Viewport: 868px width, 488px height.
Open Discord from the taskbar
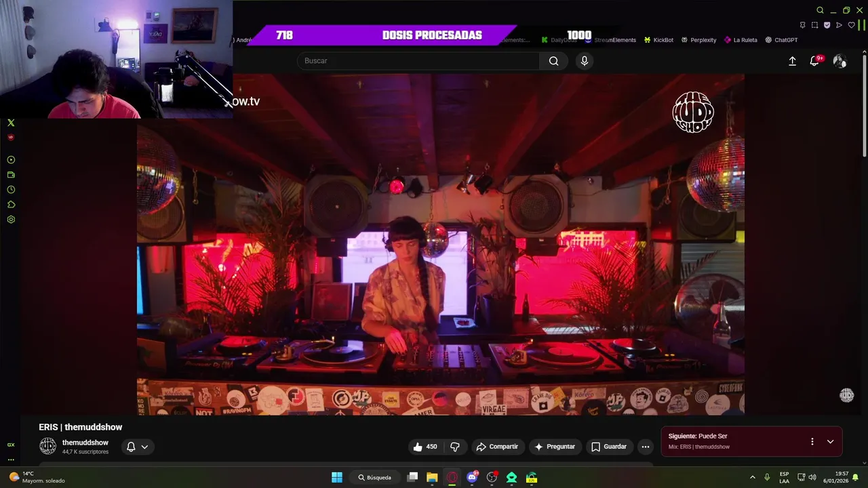pyautogui.click(x=472, y=477)
